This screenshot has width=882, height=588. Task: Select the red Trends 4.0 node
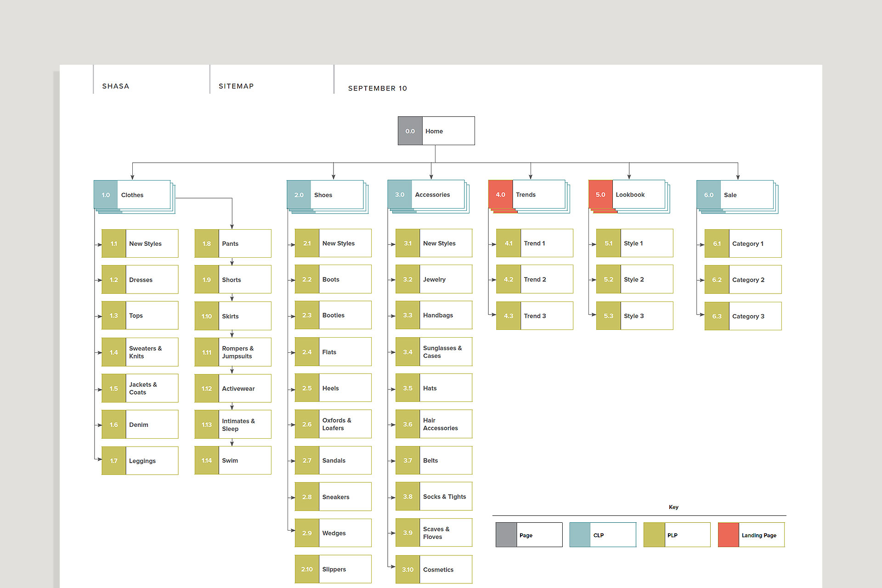pos(526,195)
